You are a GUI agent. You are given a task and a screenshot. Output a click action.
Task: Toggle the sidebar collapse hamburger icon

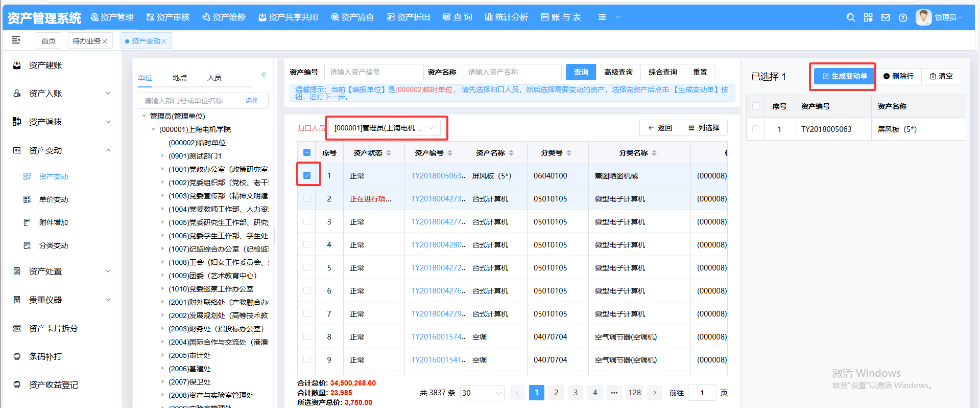(16, 40)
